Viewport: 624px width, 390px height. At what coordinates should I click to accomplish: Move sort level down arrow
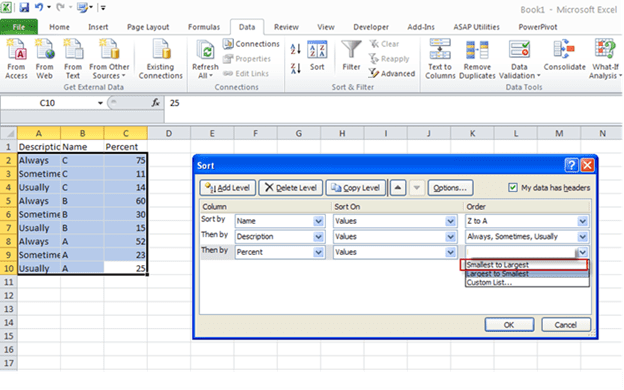click(416, 188)
